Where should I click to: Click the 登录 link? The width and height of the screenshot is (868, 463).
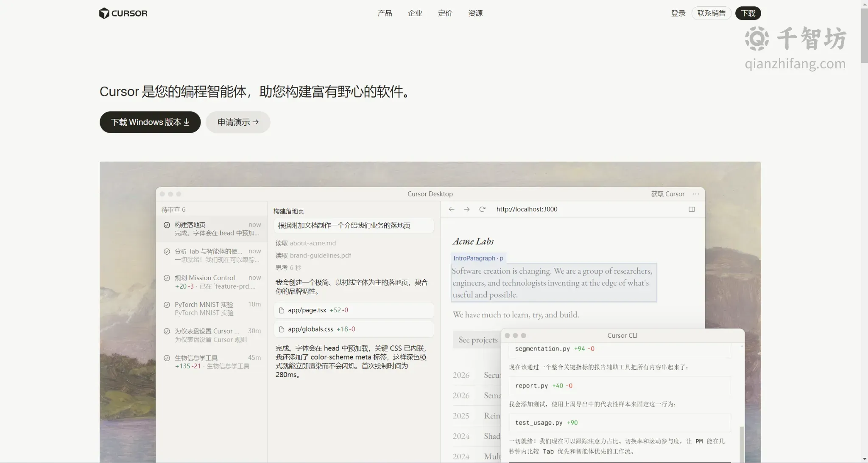(678, 13)
